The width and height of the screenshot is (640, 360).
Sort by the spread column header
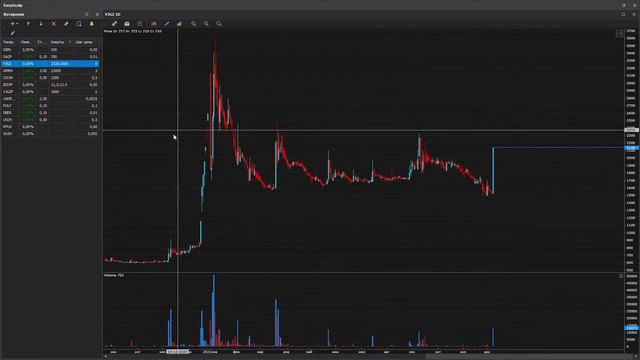click(x=42, y=42)
